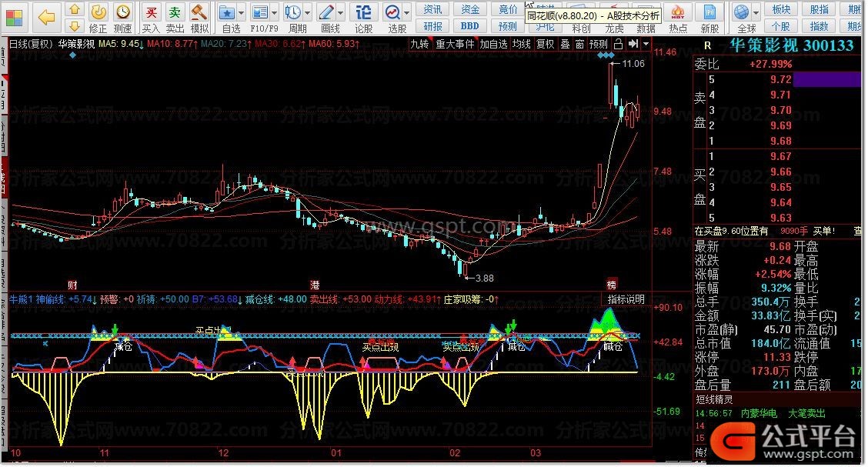868x467 pixels.
Task: Open the 资讯 news tab
Action: (x=432, y=9)
